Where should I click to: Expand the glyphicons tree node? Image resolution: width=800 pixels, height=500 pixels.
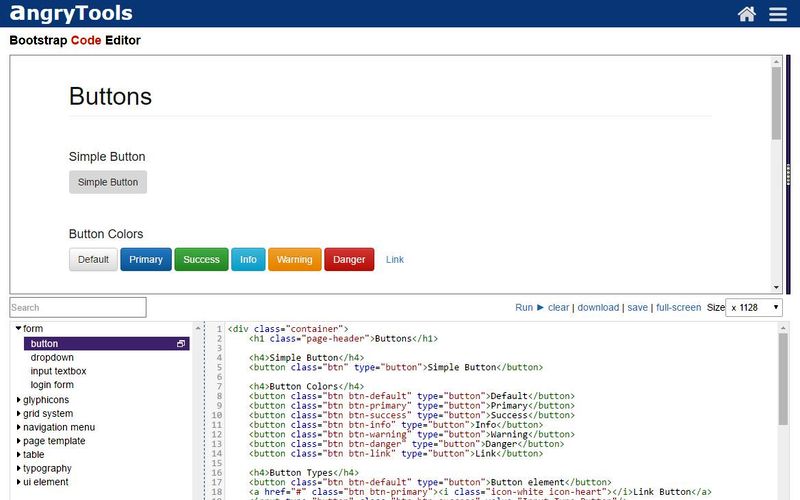pos(18,399)
